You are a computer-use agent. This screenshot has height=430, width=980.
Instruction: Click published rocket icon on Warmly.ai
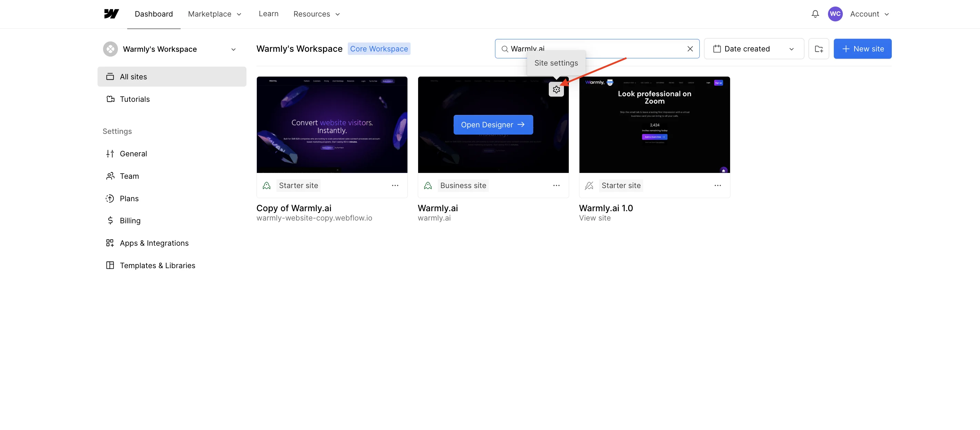click(x=428, y=185)
